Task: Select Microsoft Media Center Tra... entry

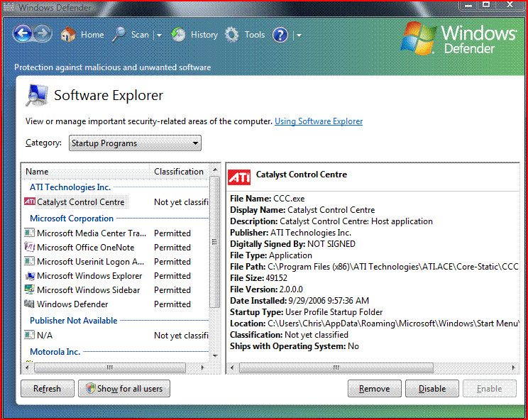Action: point(92,233)
